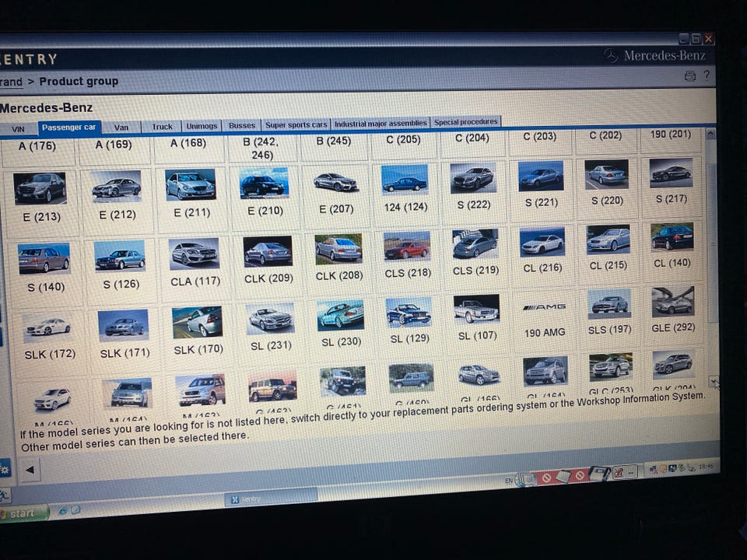The width and height of the screenshot is (747, 560).
Task: Select model series C (203)
Action: pos(539,136)
